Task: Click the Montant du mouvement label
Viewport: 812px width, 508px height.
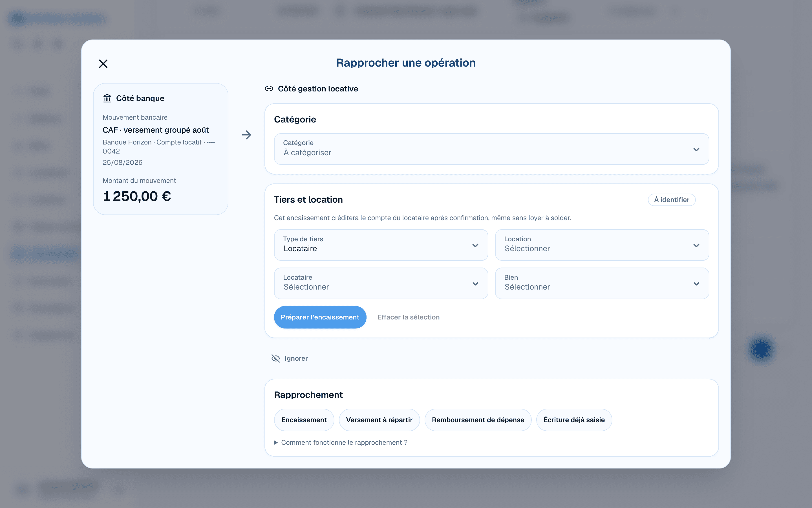Action: 139,181
